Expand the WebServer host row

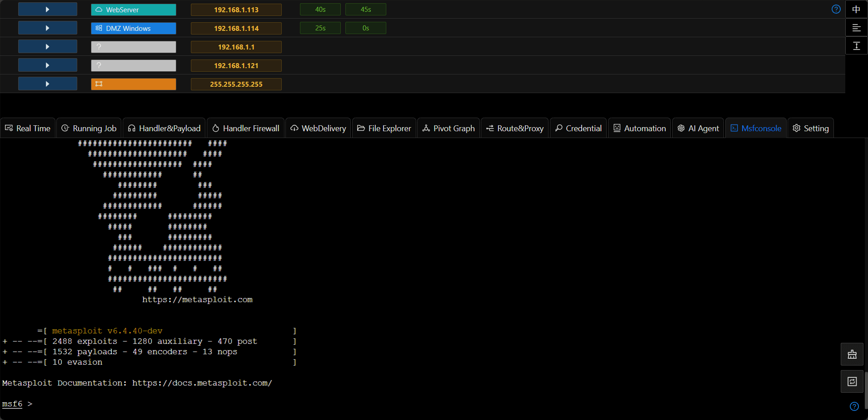point(48,9)
